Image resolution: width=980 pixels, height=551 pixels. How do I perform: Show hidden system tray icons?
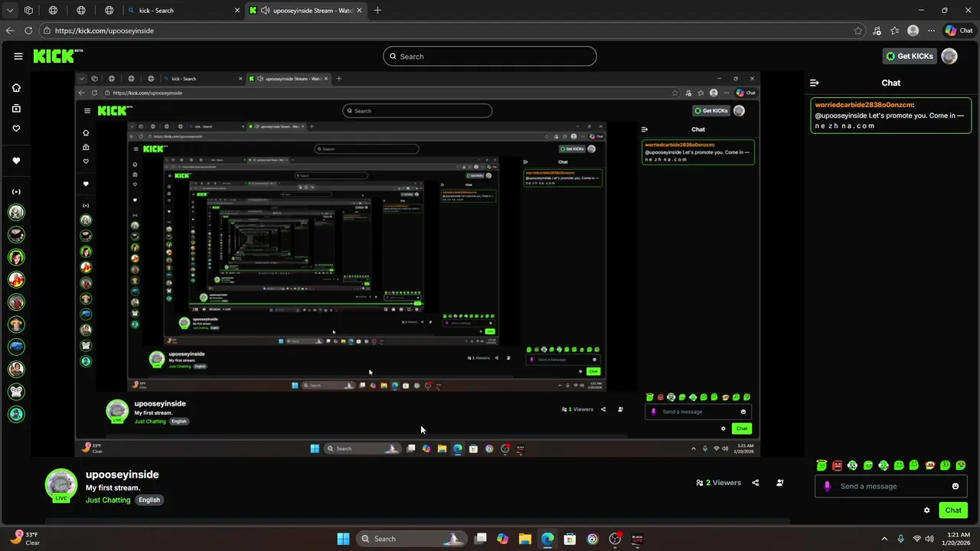(x=884, y=539)
